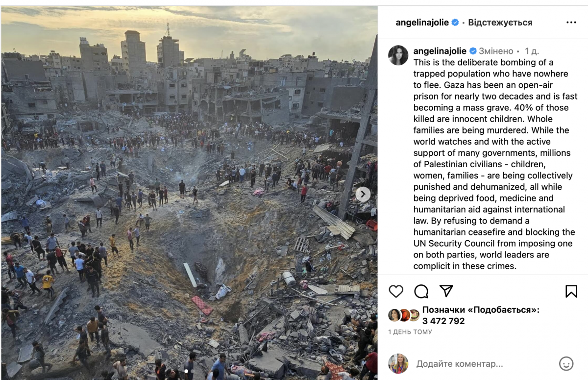Save the post with the bookmark icon

[571, 291]
